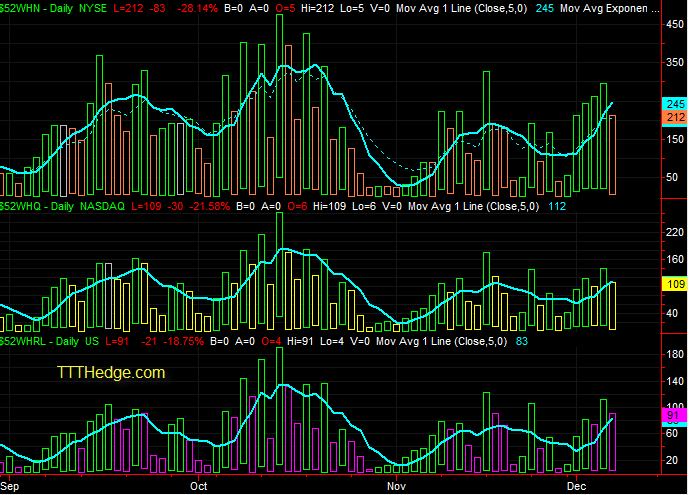Click the Oct marker on date axis
The width and height of the screenshot is (689, 495).
(199, 486)
